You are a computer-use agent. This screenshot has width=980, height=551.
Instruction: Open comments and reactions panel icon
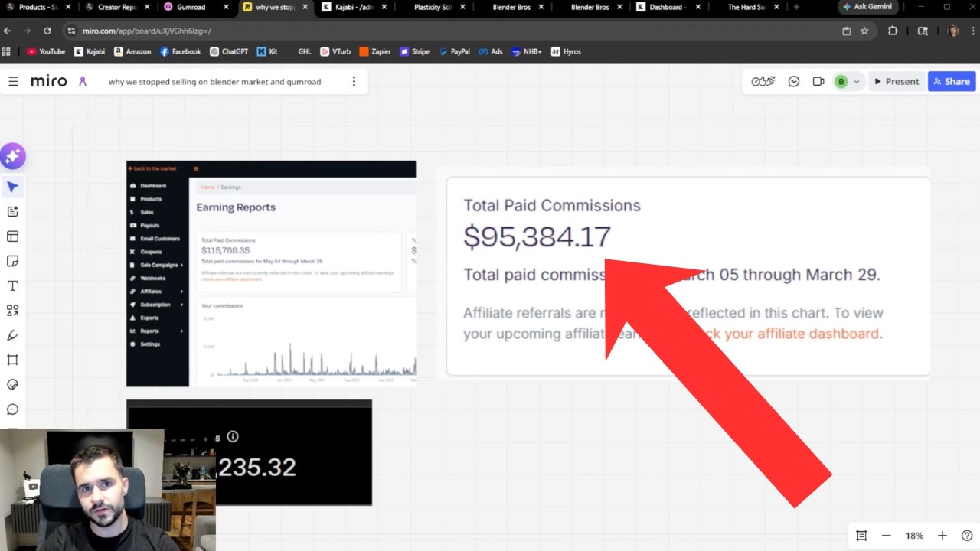794,81
